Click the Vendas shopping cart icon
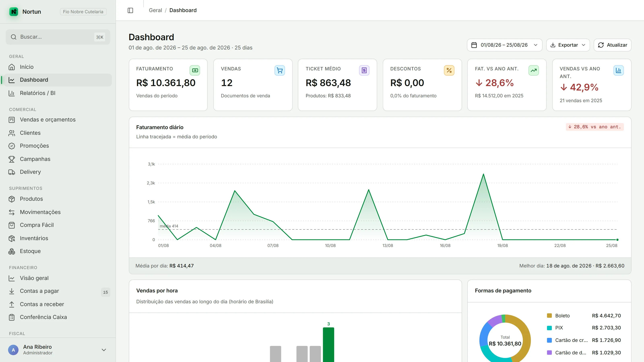The width and height of the screenshot is (644, 362). 280,70
